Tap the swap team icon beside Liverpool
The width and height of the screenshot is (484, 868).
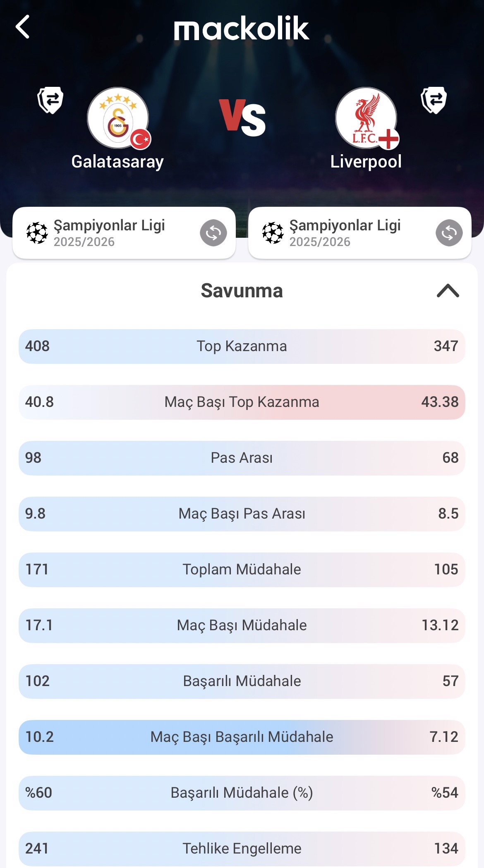tap(434, 100)
